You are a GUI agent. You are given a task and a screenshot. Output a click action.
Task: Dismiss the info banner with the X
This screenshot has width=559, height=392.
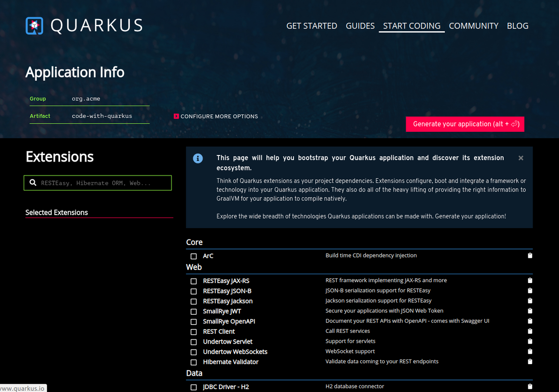[x=521, y=158]
